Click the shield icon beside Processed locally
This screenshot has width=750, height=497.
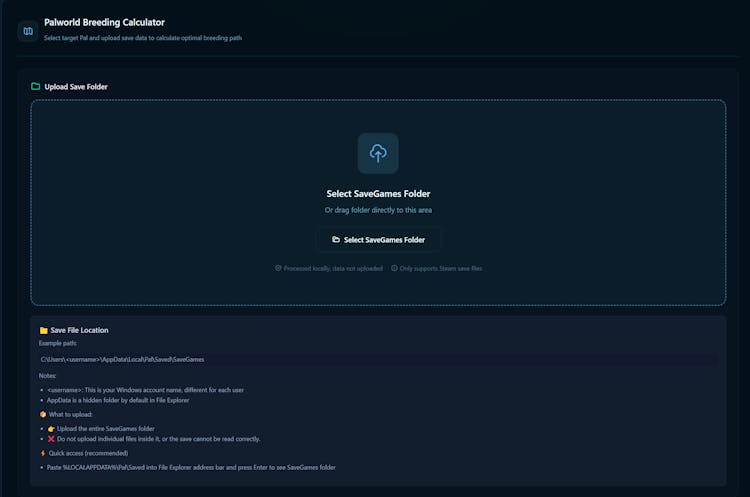(278, 268)
